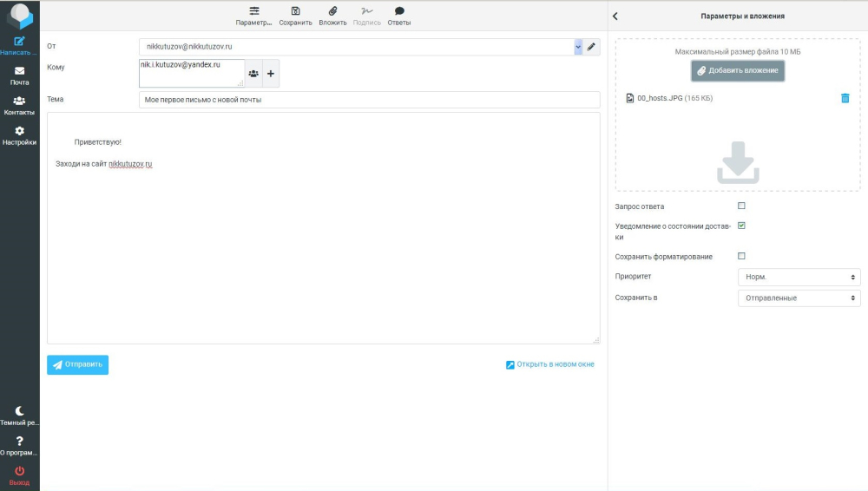Click the file drop area arrow
Image resolution: width=868 pixels, height=491 pixels.
(738, 162)
